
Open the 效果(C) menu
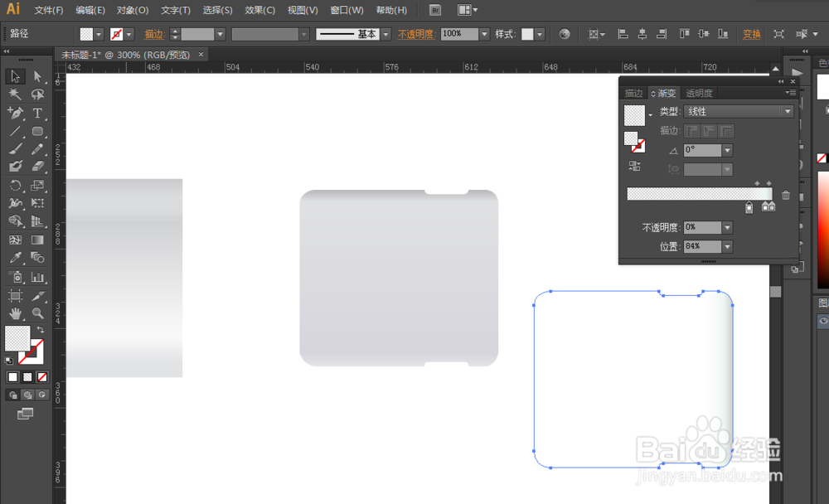(x=259, y=10)
